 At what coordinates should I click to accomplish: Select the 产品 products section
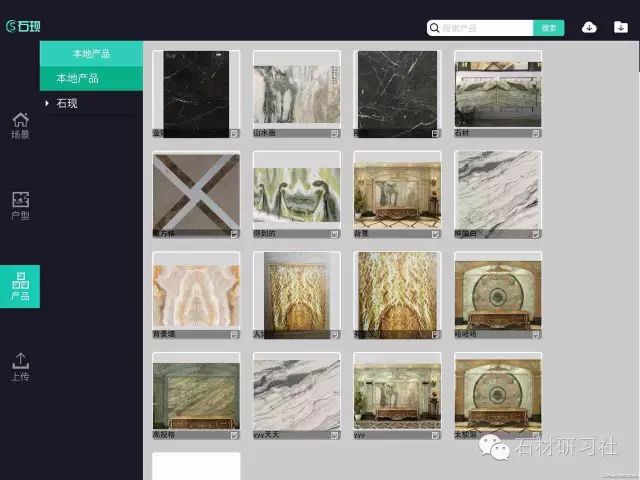tap(20, 287)
